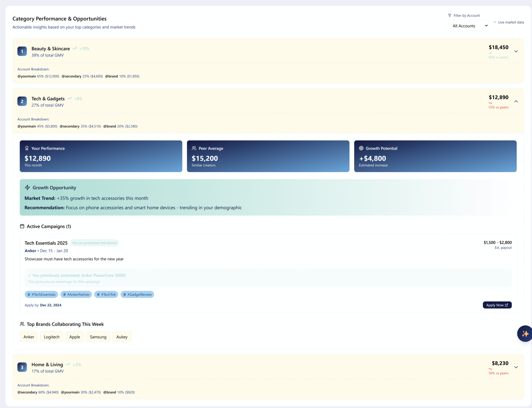Screen dimensions: 532x408
Task: Select the #AnkerPartner hashtag chip
Action: click(x=76, y=294)
